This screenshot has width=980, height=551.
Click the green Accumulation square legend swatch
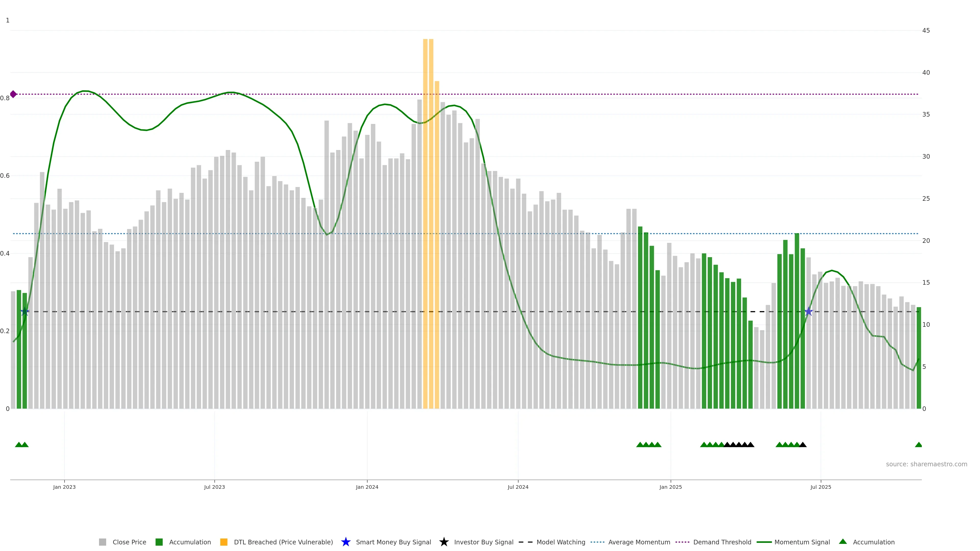159,542
